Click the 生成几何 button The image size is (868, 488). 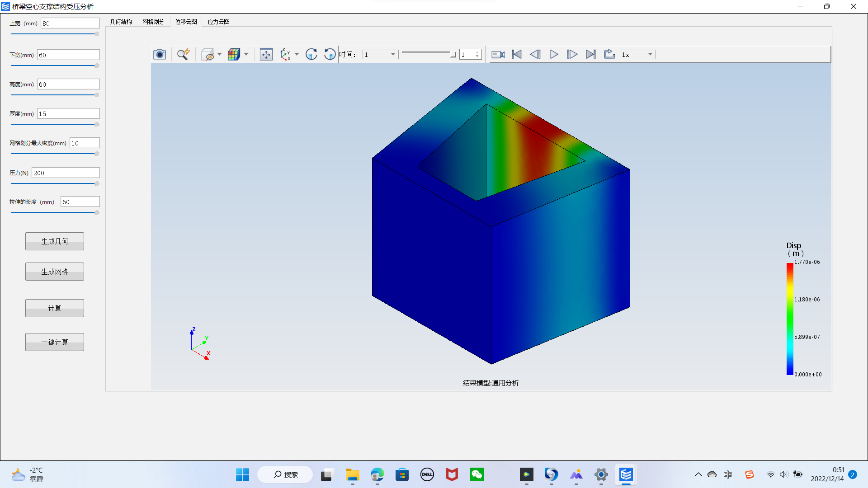[55, 241]
